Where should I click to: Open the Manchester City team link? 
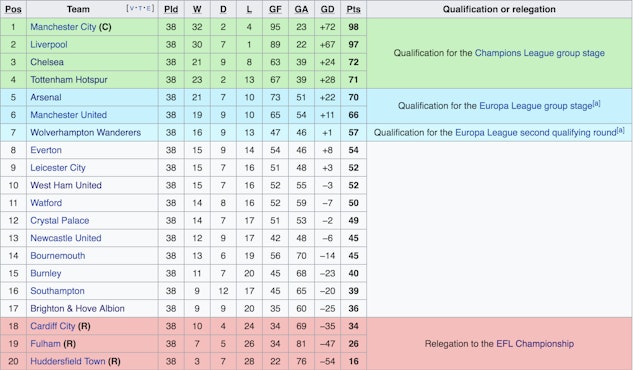[63, 27]
